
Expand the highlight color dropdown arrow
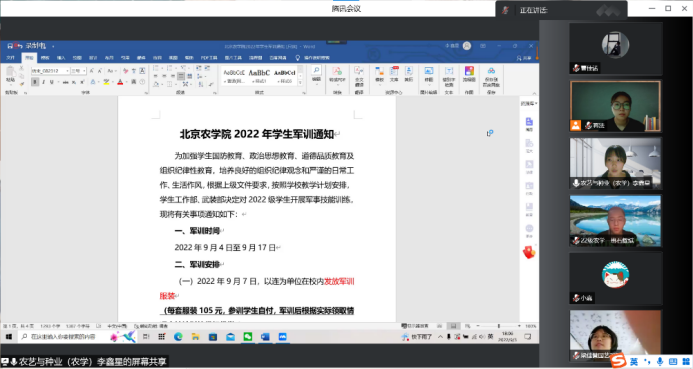pyautogui.click(x=113, y=82)
